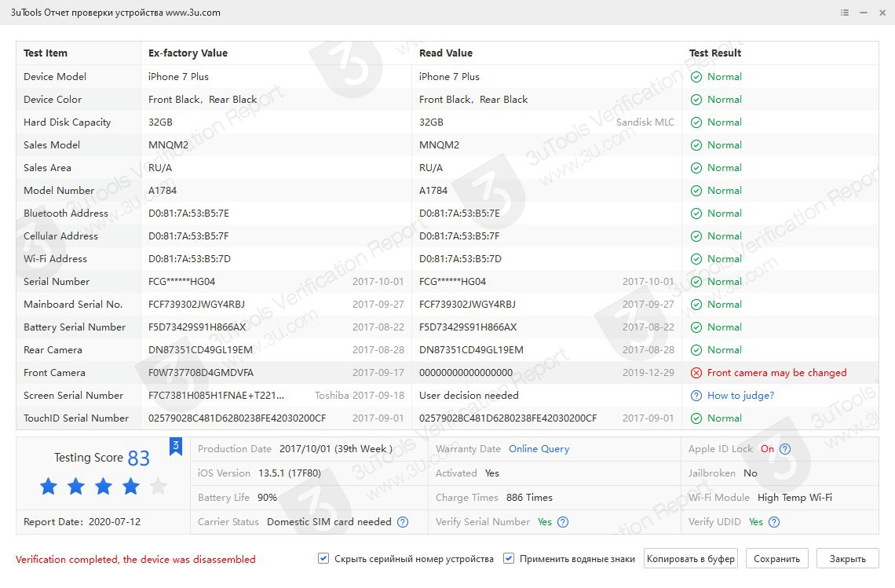Click 'Domestic SIM card needed' carrier status
Screen dimensions: 895x588
click(x=330, y=522)
